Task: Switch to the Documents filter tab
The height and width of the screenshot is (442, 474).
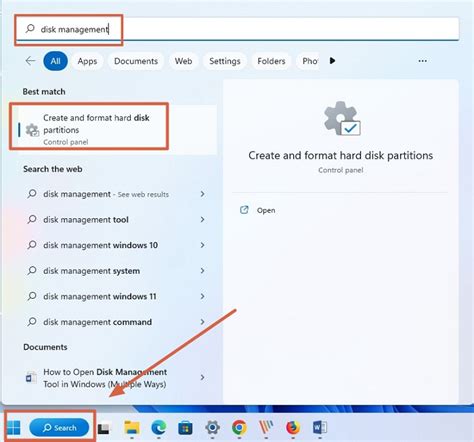Action: coord(136,61)
